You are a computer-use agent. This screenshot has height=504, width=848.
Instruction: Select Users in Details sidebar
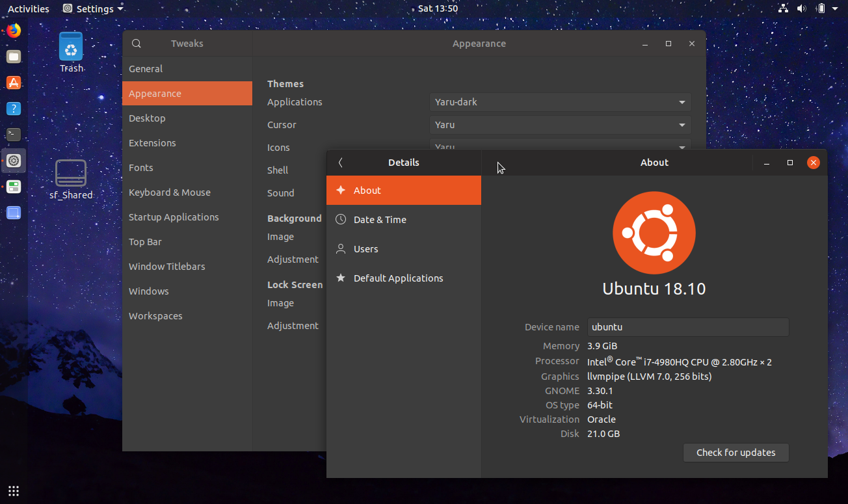(x=404, y=249)
